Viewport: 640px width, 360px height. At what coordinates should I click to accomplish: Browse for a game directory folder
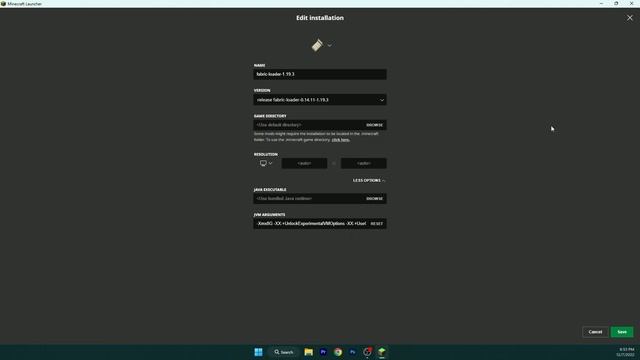[x=374, y=125]
